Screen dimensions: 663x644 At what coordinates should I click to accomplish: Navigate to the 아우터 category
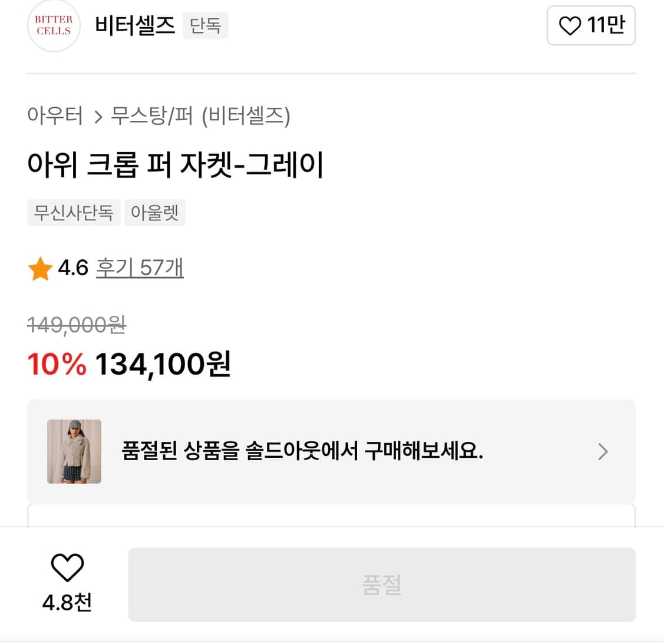(55, 117)
